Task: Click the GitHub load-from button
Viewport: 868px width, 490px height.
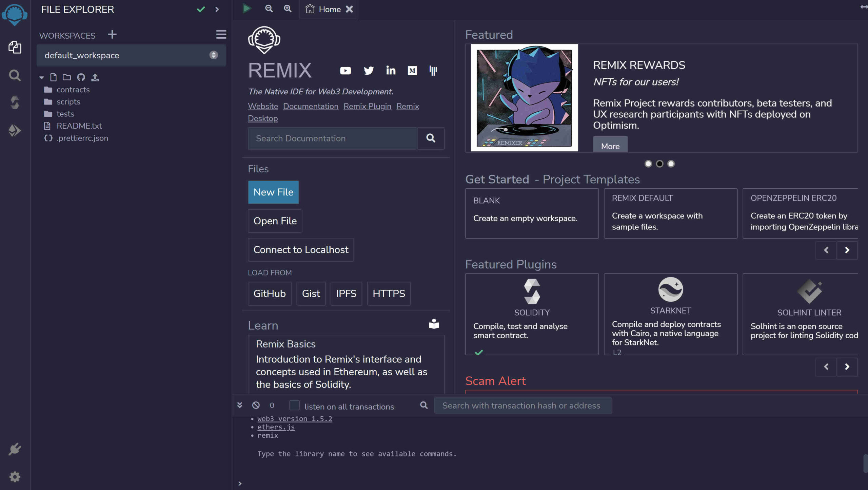Action: pyautogui.click(x=269, y=293)
